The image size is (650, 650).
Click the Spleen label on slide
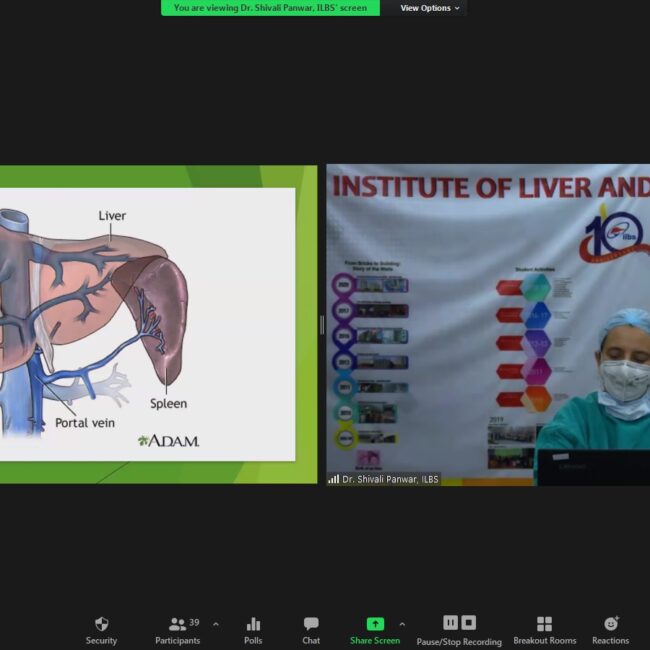click(x=168, y=403)
